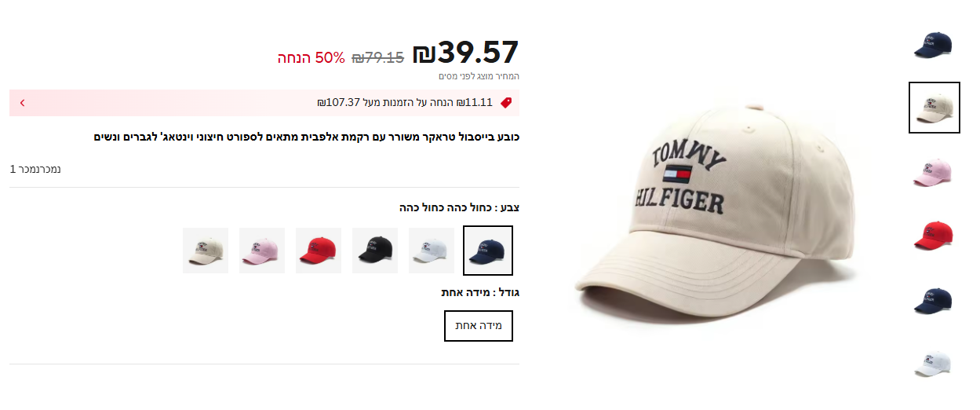Click the 50% הנחה discount label

click(x=311, y=57)
